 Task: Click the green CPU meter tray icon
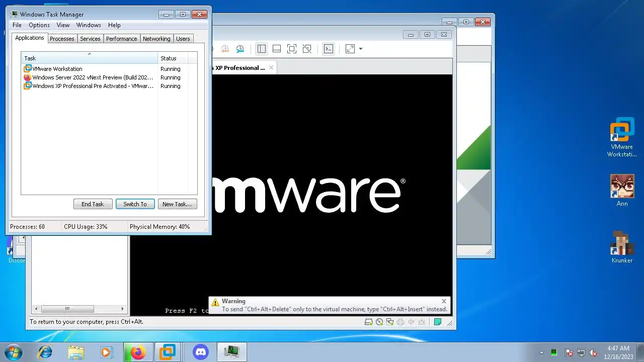[554, 352]
